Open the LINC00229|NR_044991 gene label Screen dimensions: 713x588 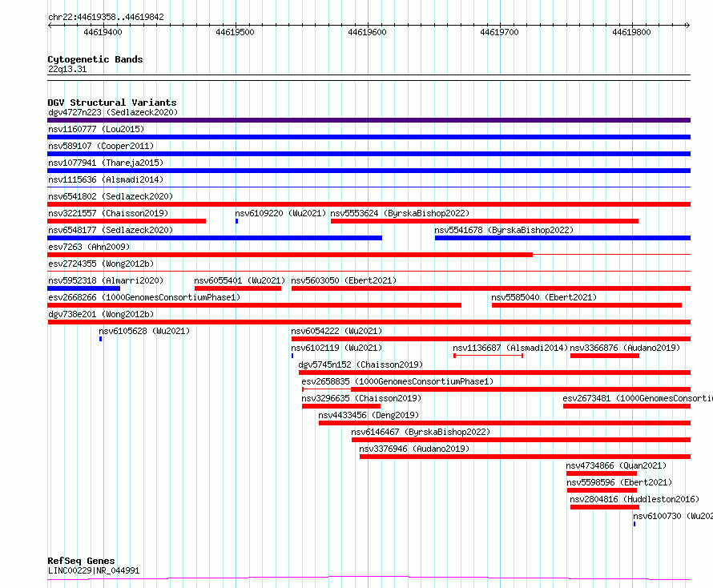coord(94,570)
